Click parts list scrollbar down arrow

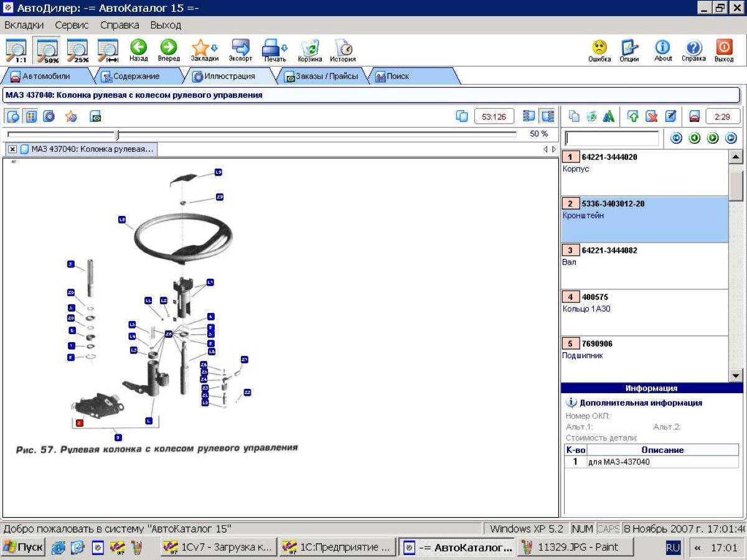736,375
